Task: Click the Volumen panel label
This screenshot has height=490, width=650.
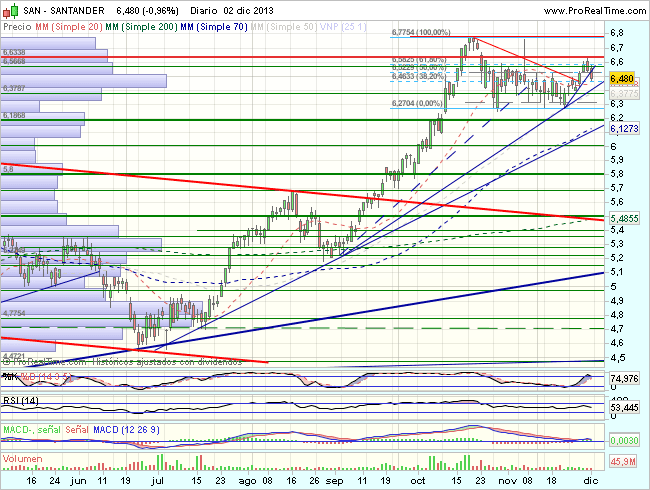Action: click(22, 459)
